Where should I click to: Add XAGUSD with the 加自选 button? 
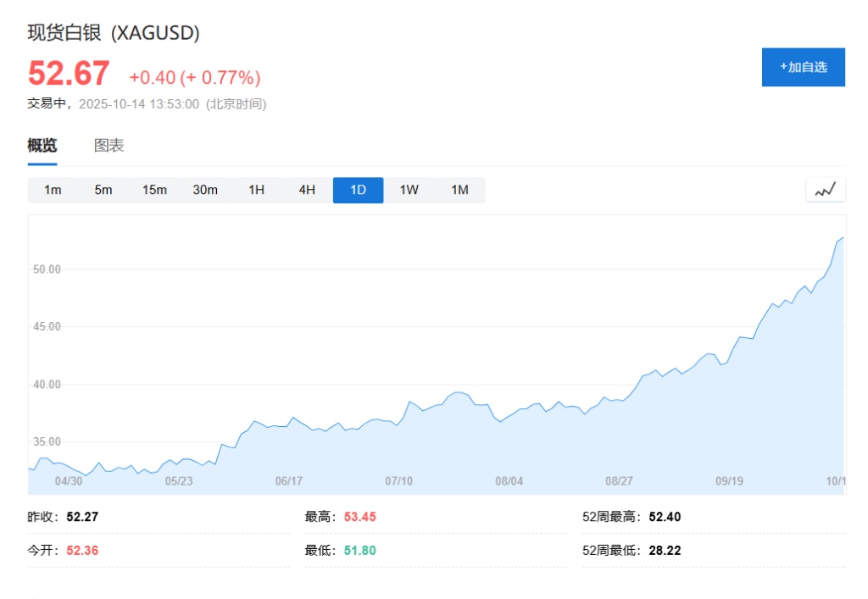[x=803, y=67]
